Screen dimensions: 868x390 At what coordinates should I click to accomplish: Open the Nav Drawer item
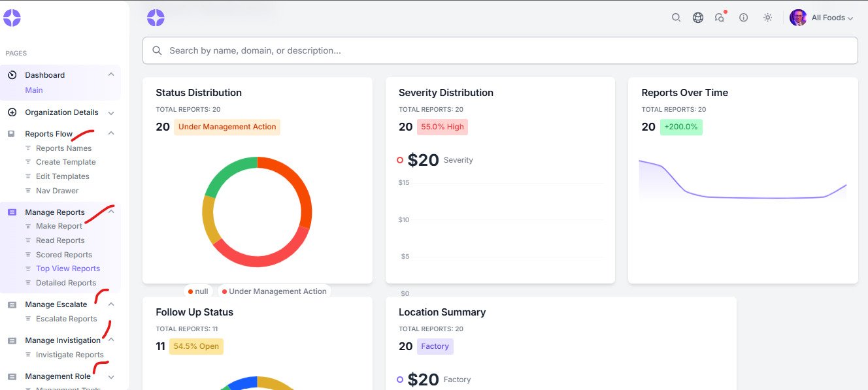[58, 191]
